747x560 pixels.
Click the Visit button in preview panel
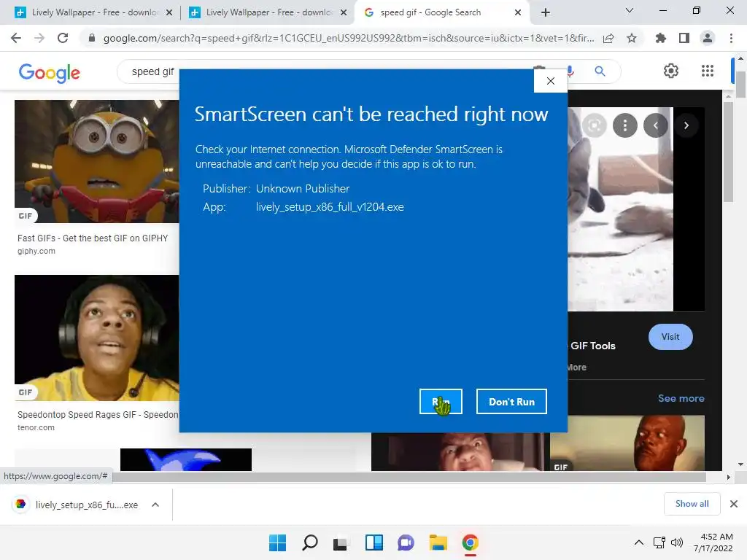670,337
